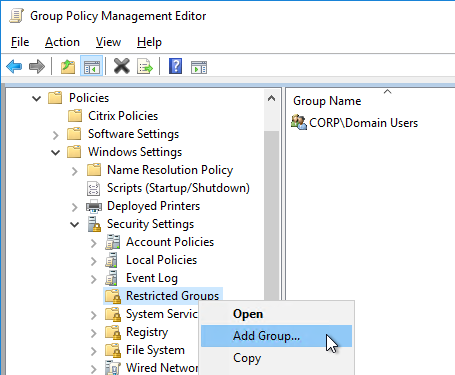The height and width of the screenshot is (375, 455).
Task: Collapse the Security Settings node
Action: 75,224
